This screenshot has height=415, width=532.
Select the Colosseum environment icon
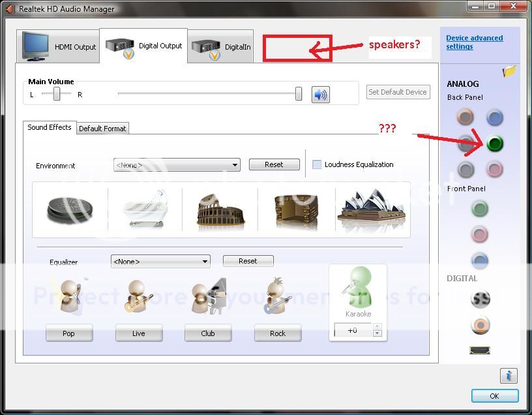tap(220, 209)
